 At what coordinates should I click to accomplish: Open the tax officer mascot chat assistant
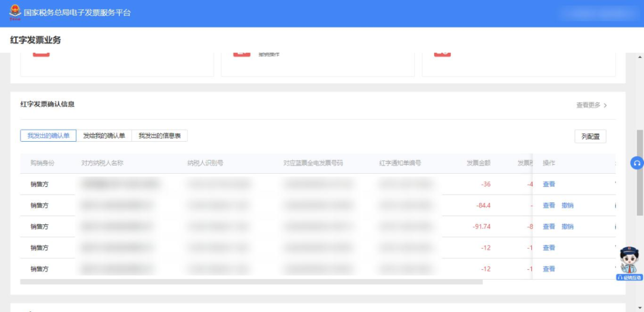click(x=629, y=260)
